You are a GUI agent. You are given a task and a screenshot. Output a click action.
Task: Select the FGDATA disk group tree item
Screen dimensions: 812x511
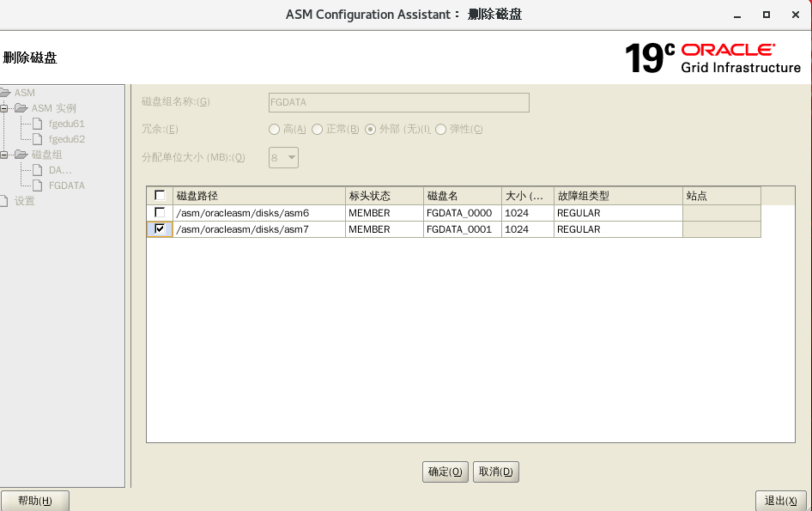pyautogui.click(x=66, y=186)
